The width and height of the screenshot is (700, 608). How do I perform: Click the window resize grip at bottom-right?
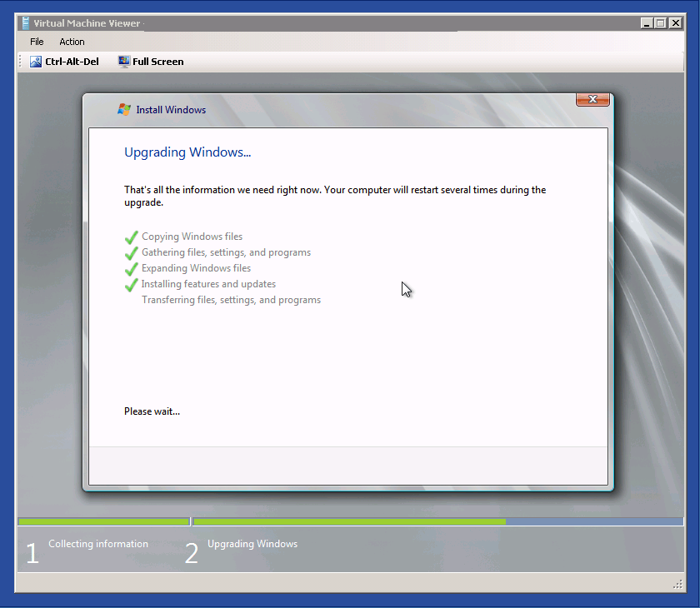677,584
